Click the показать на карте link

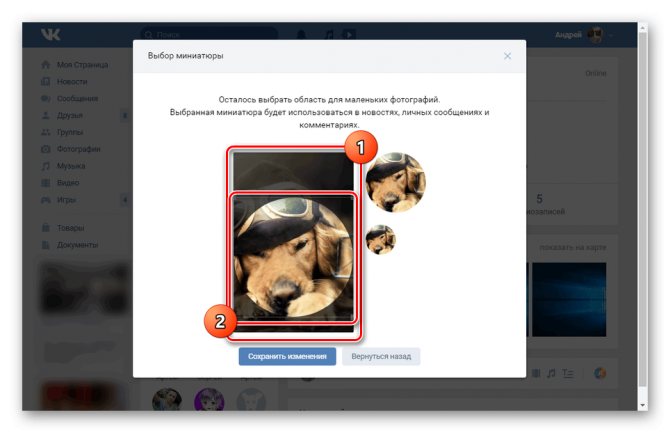pyautogui.click(x=573, y=247)
